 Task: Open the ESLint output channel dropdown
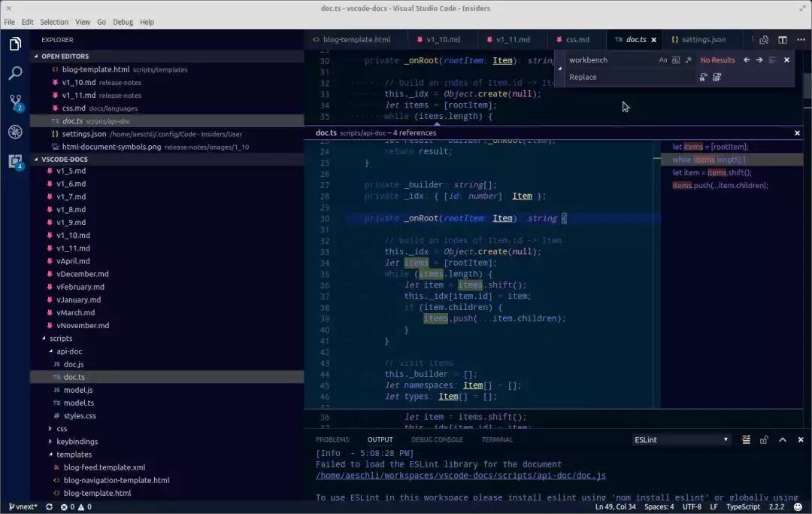pyautogui.click(x=680, y=439)
